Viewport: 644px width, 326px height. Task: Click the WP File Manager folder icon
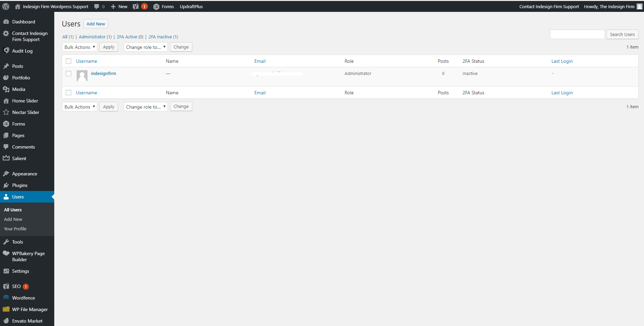(6, 309)
